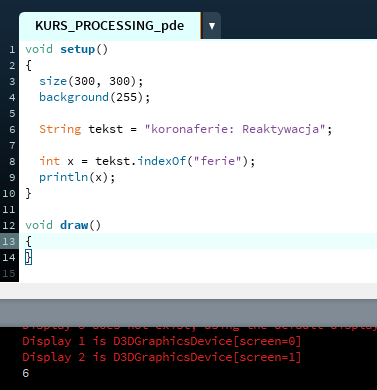This screenshot has height=390, width=377.
Task: Open the tab dropdown arrow menu
Action: (212, 26)
